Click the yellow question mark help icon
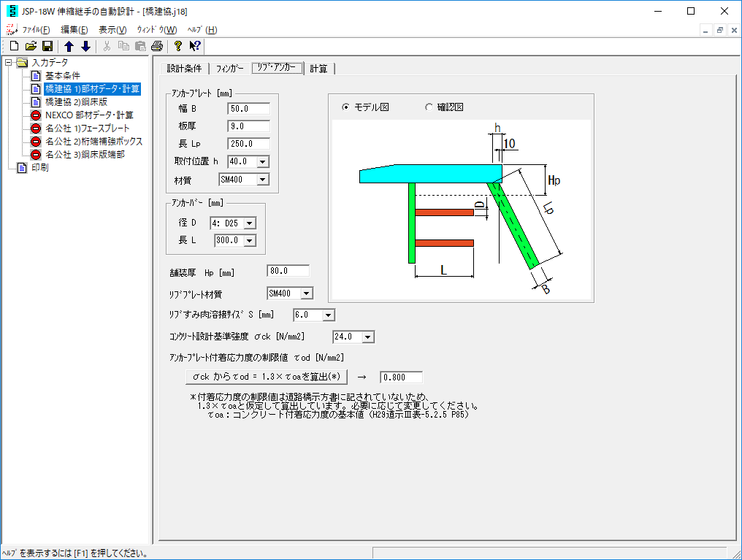 177,47
